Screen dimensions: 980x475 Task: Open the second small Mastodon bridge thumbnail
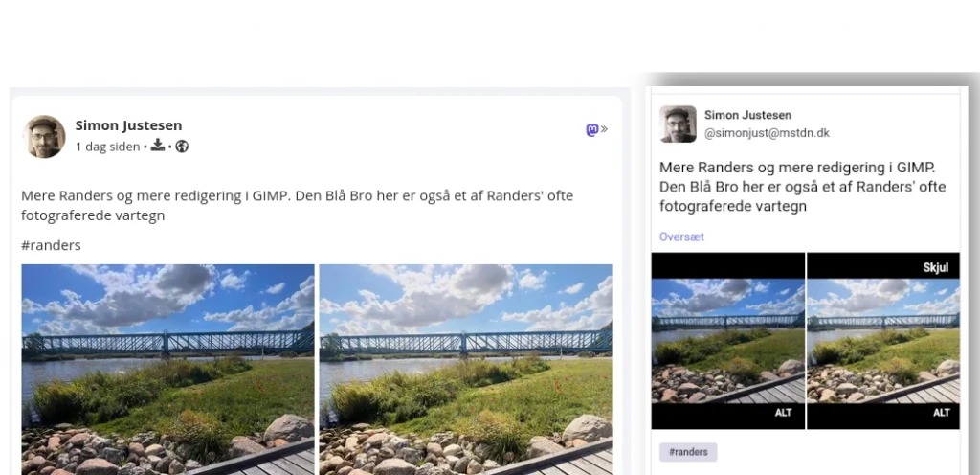(x=883, y=341)
